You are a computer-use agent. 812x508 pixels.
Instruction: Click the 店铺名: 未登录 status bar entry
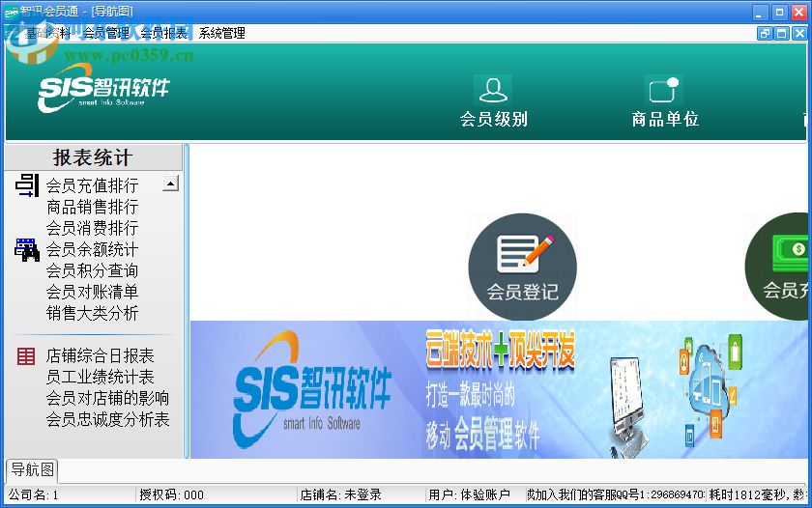point(362,495)
